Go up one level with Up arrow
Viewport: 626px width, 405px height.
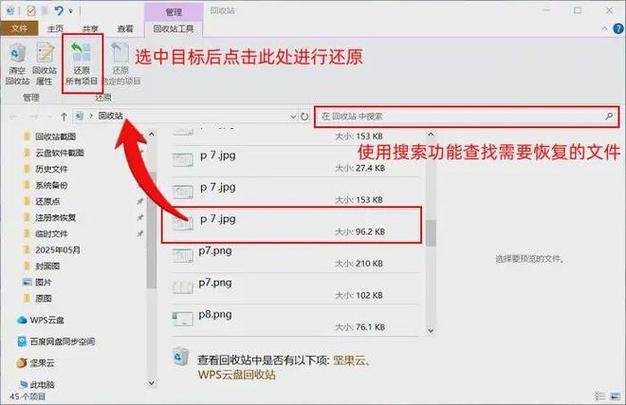tap(64, 117)
